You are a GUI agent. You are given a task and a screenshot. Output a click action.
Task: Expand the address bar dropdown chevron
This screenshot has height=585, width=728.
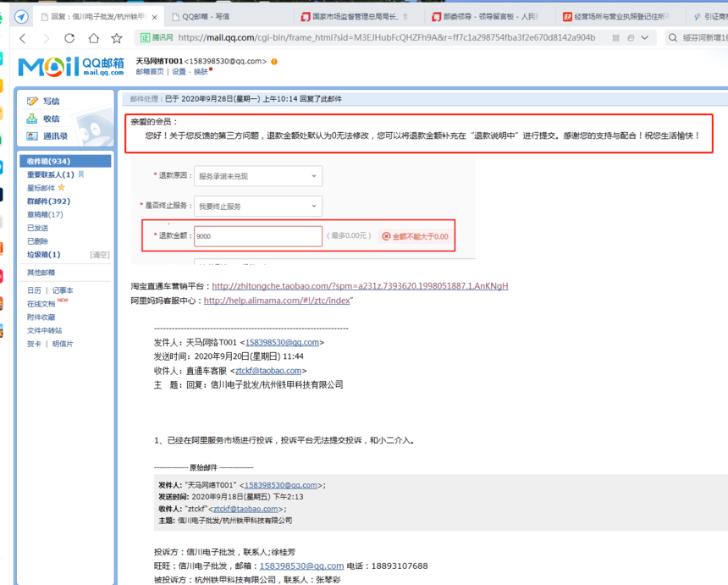[644, 38]
